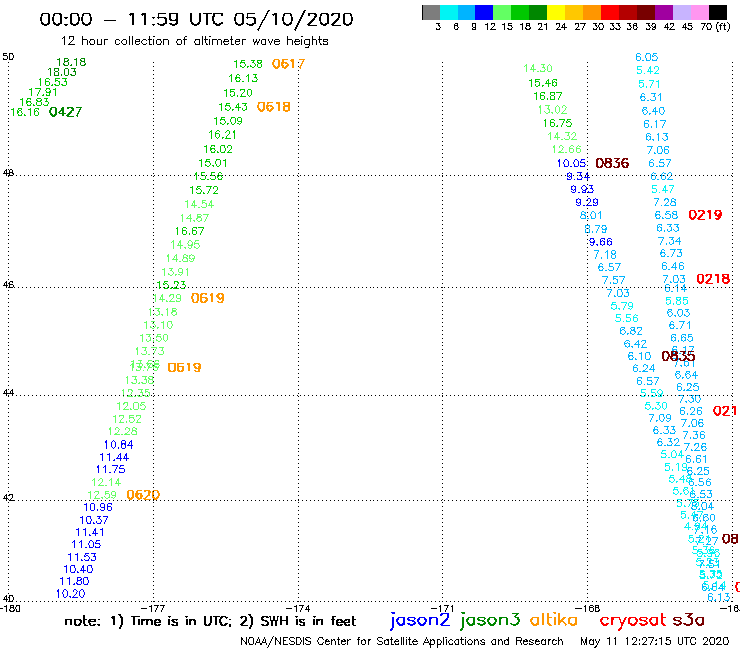Click the wave height value 16.67
Image resolution: width=740 pixels, height=650 pixels.
pos(189,231)
